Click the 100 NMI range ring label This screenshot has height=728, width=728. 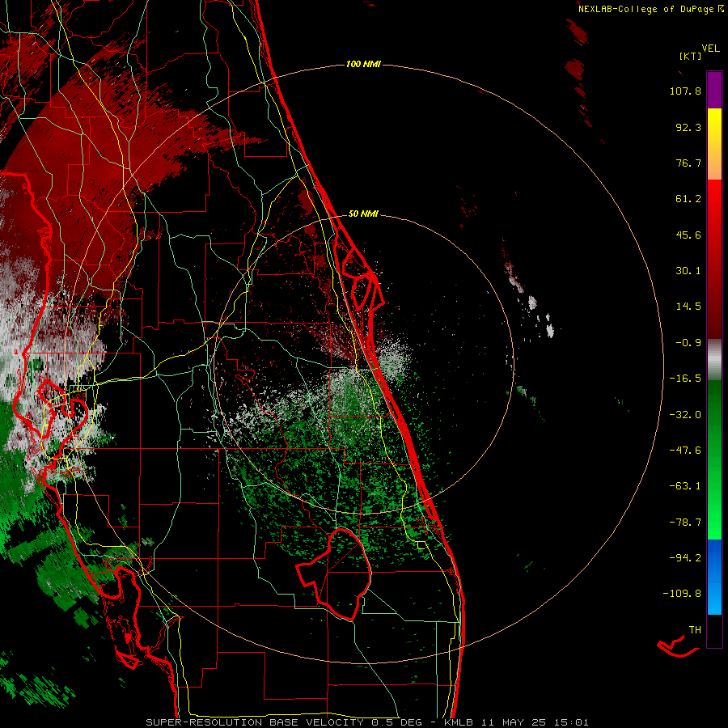point(363,64)
